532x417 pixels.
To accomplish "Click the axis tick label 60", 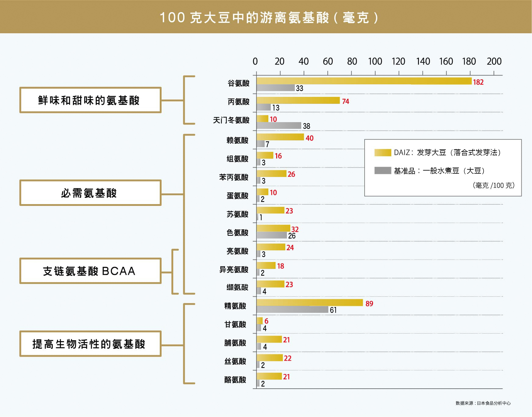I will [x=328, y=62].
